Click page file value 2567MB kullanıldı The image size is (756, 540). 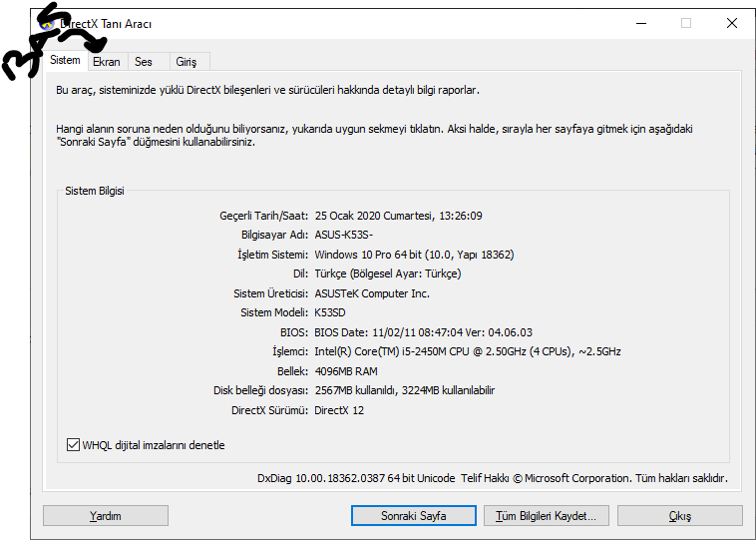point(356,390)
